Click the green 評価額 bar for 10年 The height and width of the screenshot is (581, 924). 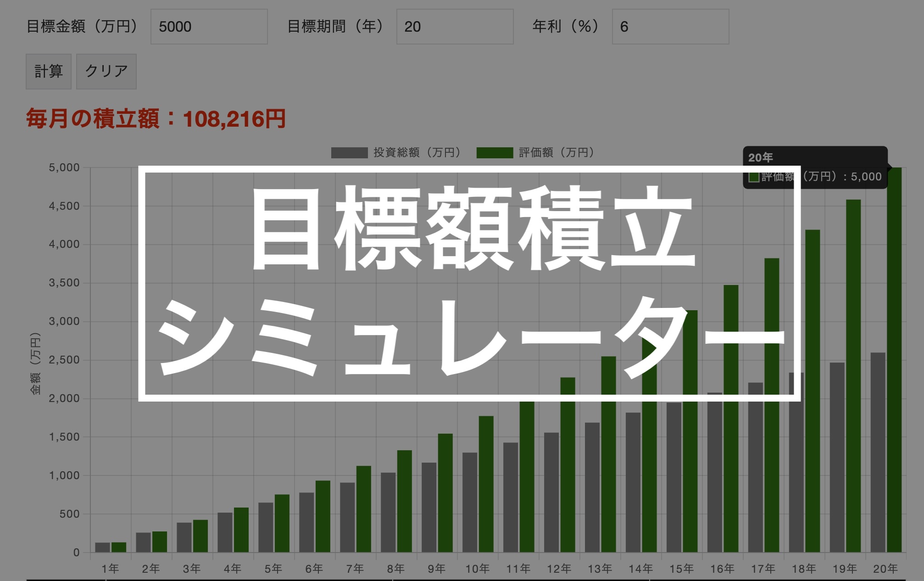[x=486, y=484]
